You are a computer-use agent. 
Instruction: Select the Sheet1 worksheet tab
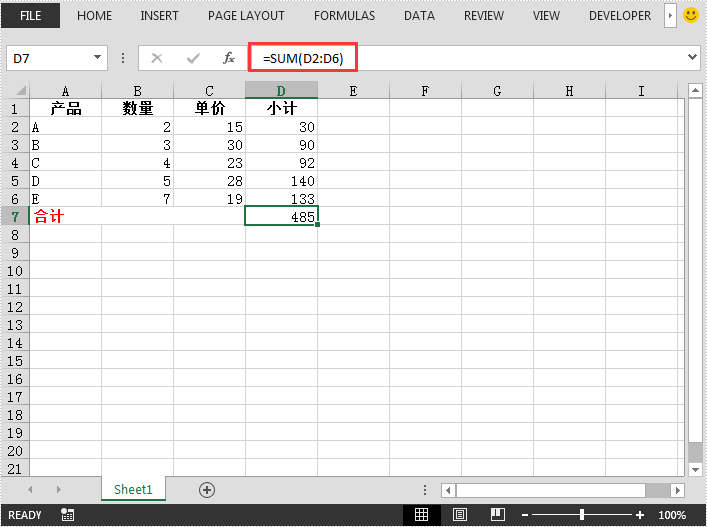(133, 489)
